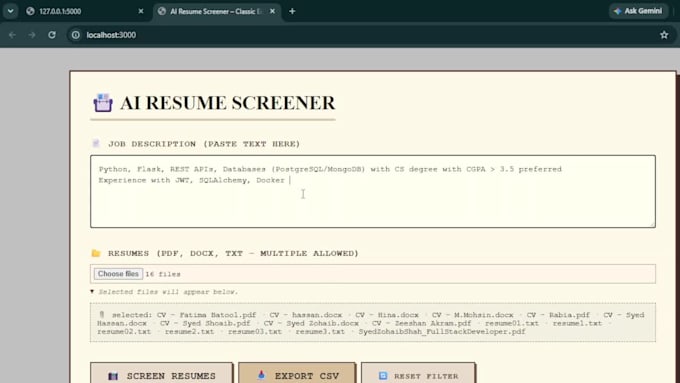Click CV - Syed Shoaib.pdf filename
Image resolution: width=680 pixels, height=383 pixels.
point(205,323)
